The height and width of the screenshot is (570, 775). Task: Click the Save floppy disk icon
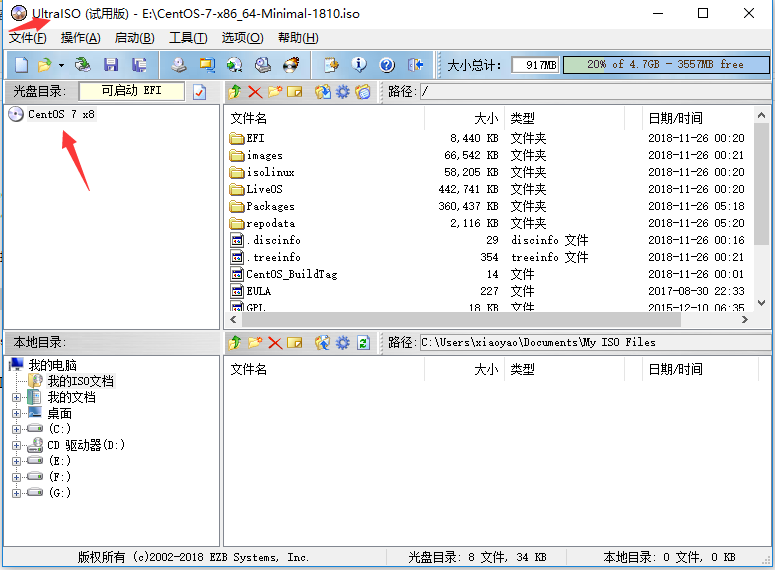click(x=111, y=65)
